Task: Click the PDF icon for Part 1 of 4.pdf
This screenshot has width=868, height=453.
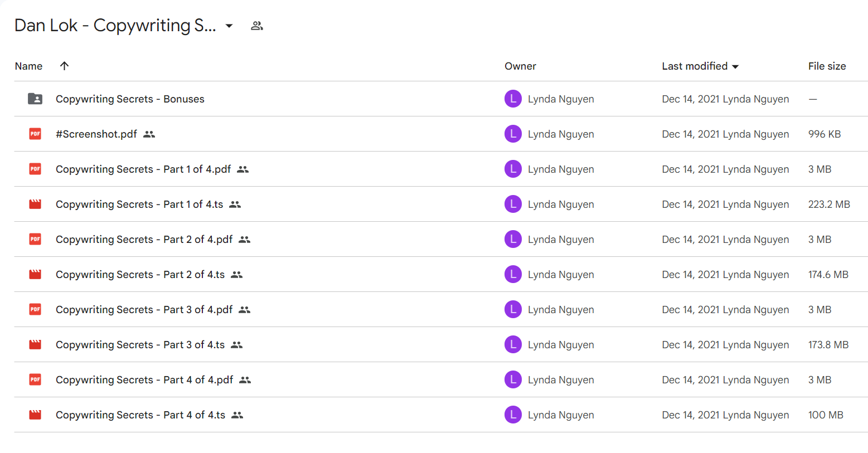Action: [35, 169]
